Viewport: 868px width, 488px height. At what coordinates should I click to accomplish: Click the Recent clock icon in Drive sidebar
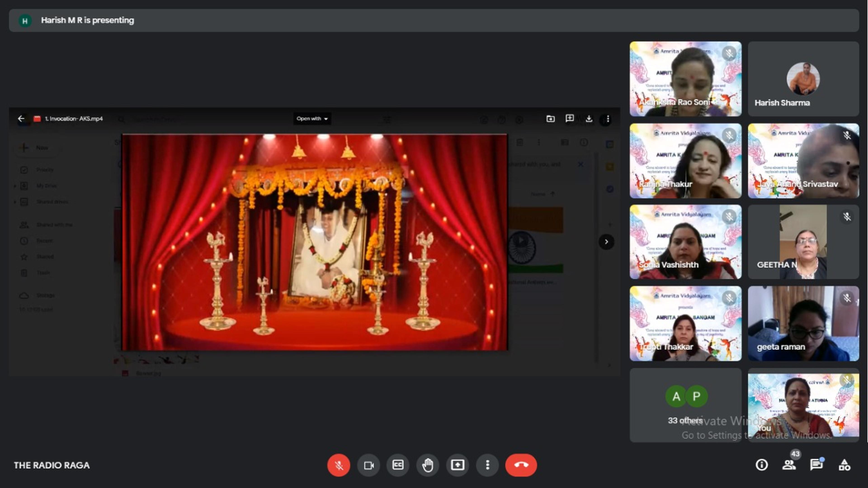pyautogui.click(x=24, y=241)
